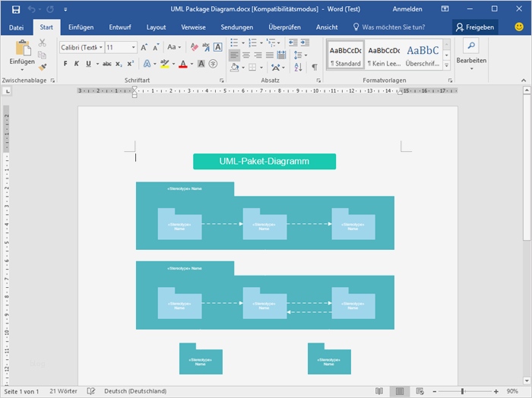This screenshot has height=398, width=532.
Task: Send feedback via the smiley icon
Action: pyautogui.click(x=519, y=27)
